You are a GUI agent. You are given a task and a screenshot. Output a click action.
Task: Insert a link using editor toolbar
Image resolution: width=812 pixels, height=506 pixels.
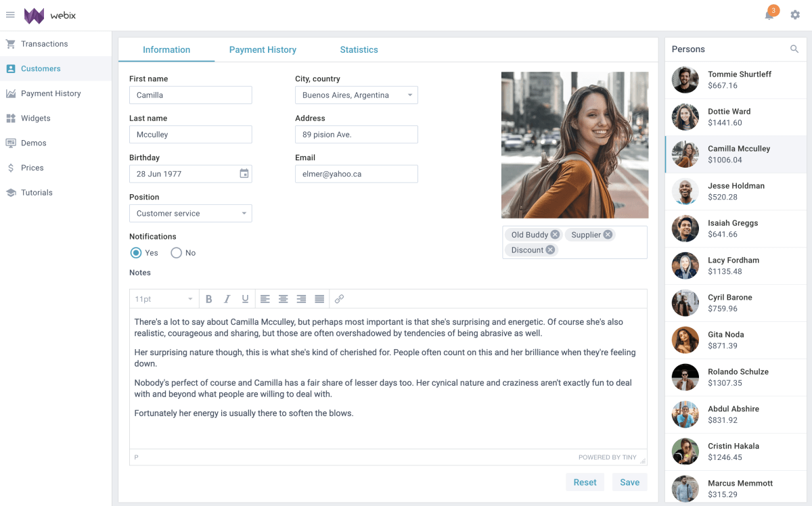[x=340, y=299]
